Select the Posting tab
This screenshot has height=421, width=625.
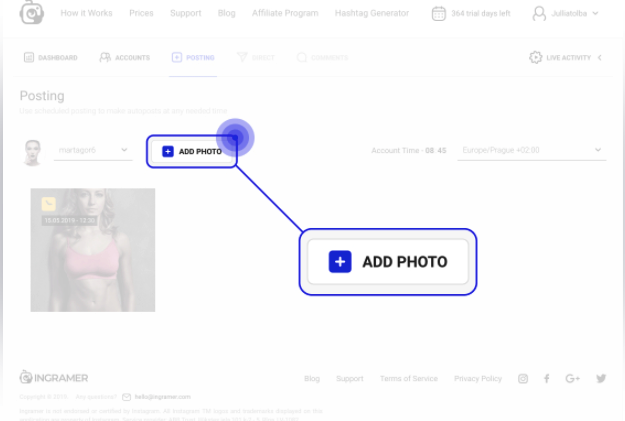[193, 58]
